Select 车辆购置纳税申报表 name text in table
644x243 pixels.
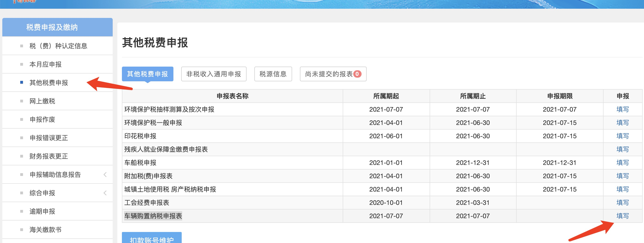[x=153, y=216]
